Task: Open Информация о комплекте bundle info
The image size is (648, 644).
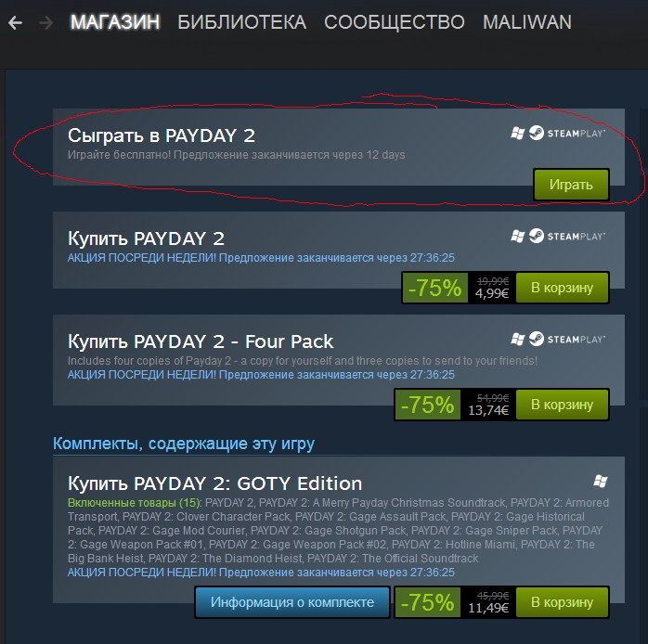Action: 292,602
